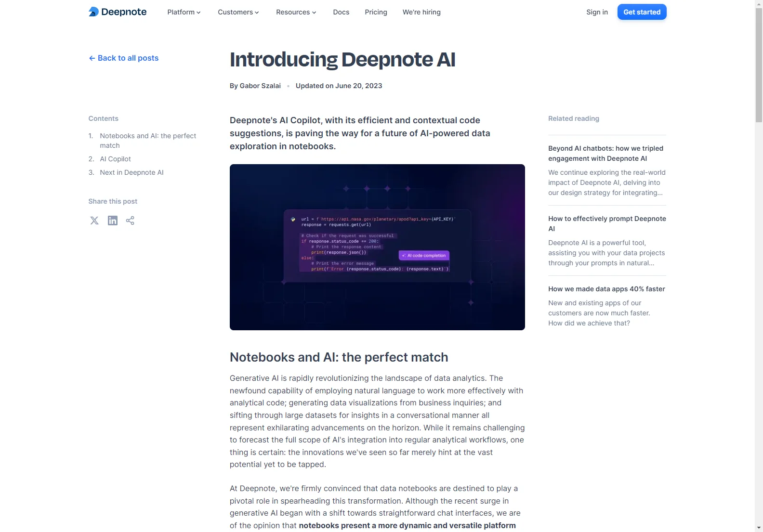Go to Docs page
Viewport: 763px width, 532px height.
341,12
